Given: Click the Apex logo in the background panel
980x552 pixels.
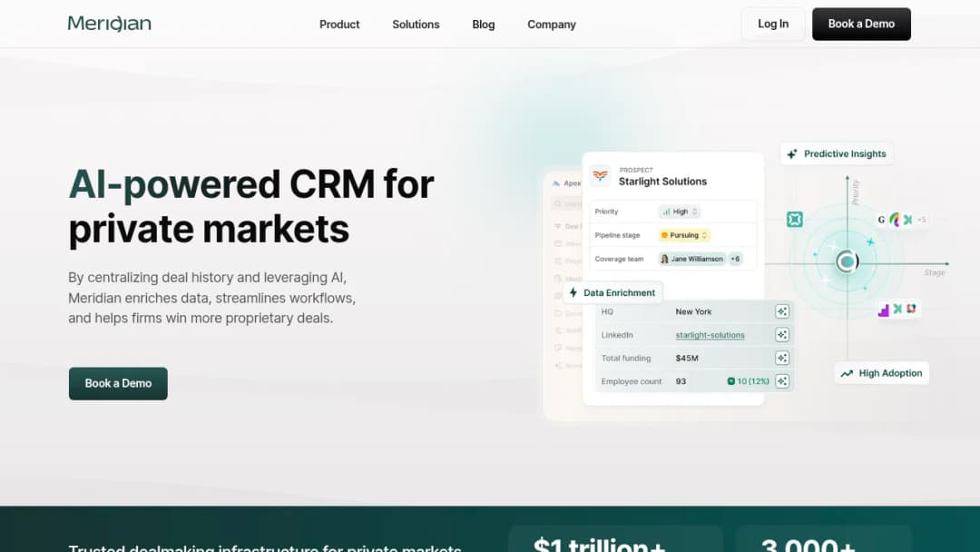Looking at the screenshot, I should (555, 183).
